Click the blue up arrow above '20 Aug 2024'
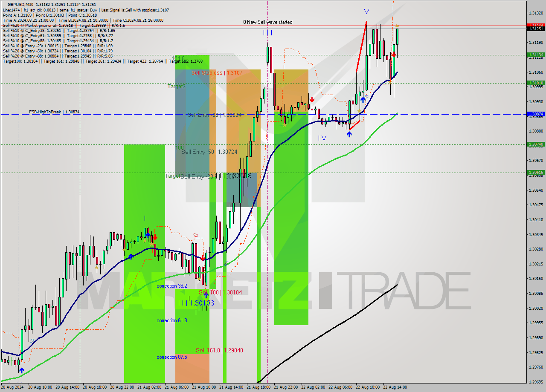 [x=21, y=370]
